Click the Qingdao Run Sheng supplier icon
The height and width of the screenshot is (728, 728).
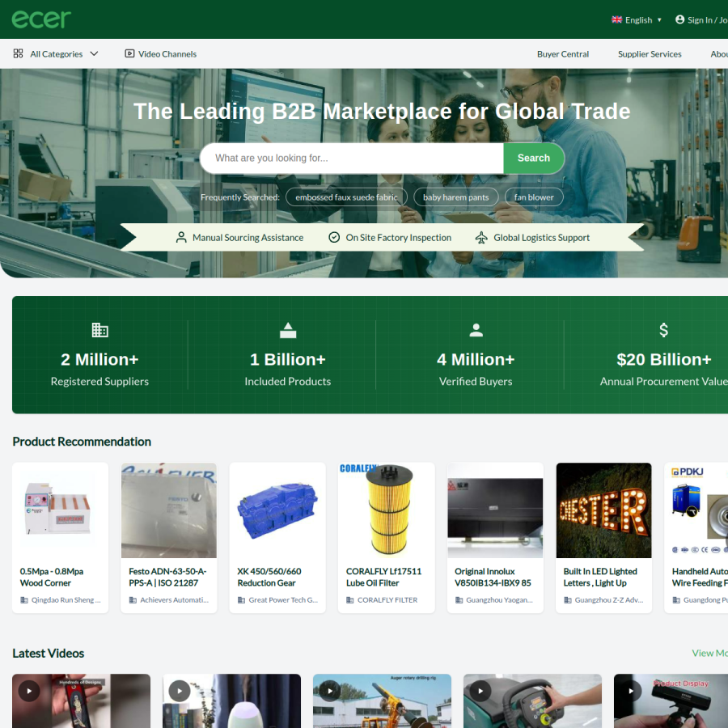point(24,600)
